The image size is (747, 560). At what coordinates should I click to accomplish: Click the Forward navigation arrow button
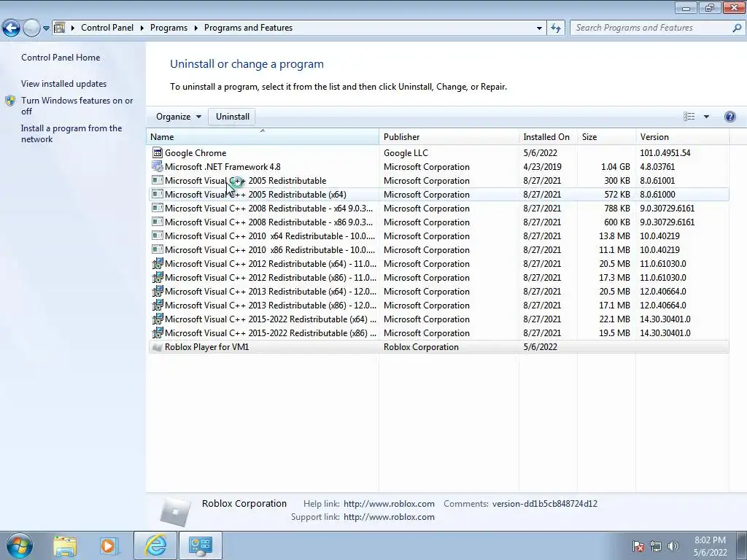click(x=31, y=28)
